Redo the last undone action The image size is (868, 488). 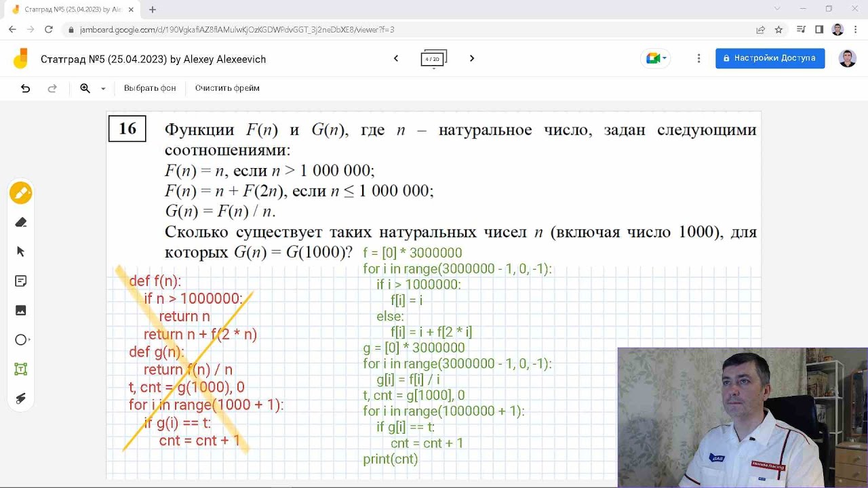click(x=52, y=88)
